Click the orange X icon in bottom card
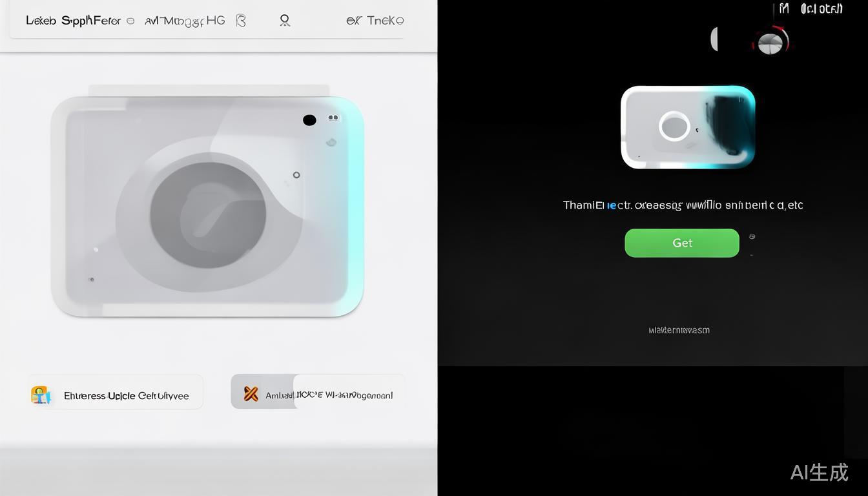This screenshot has height=496, width=868. 251,394
